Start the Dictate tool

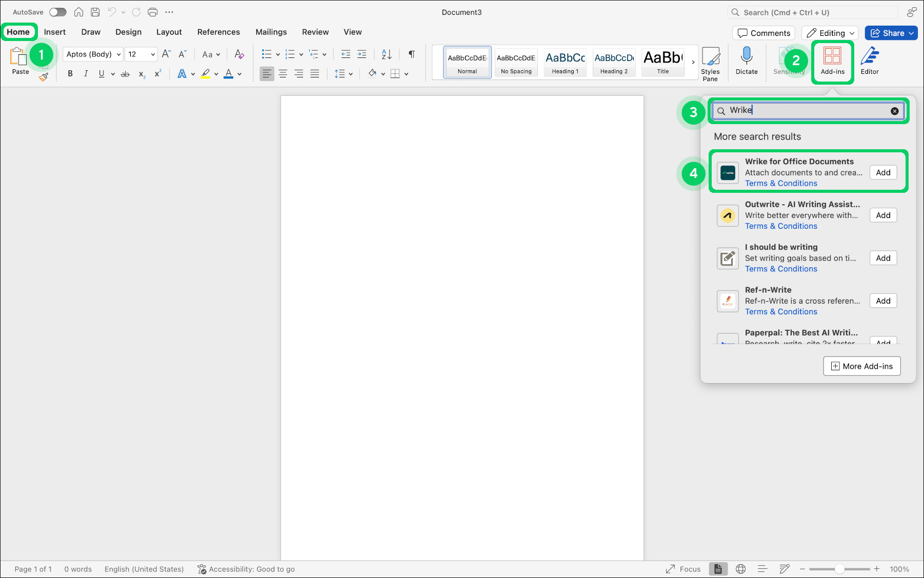pyautogui.click(x=747, y=61)
